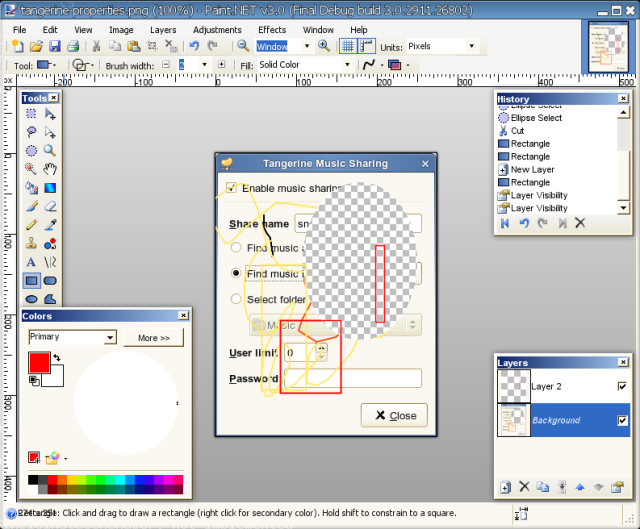Click the Save icon in toolbar
Viewport: 640px width, 529px height.
pos(55,46)
